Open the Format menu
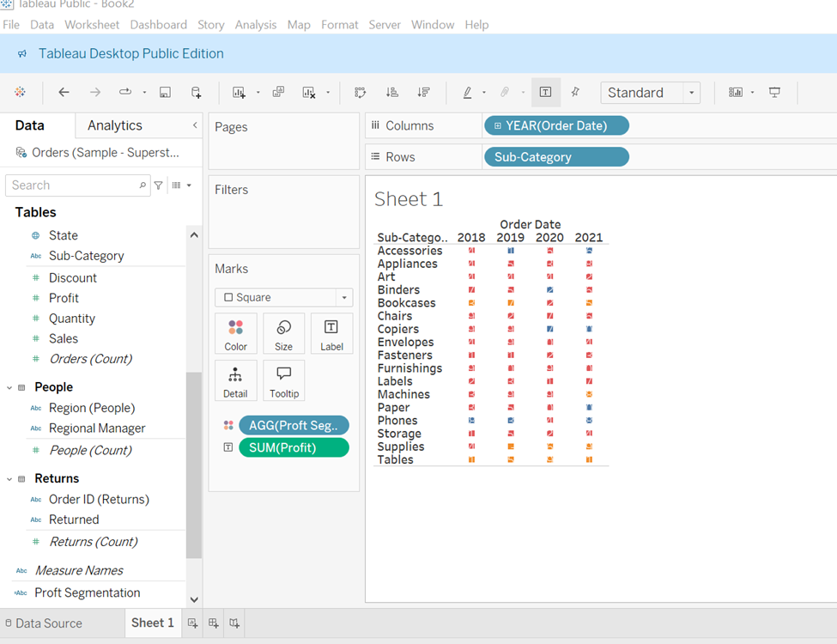837x644 pixels. (339, 25)
